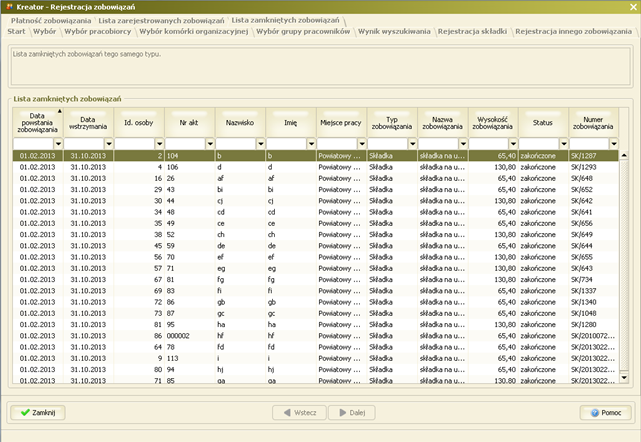Open Rejestracja składki tab
Viewport: 641px width, 442px height.
[472, 31]
